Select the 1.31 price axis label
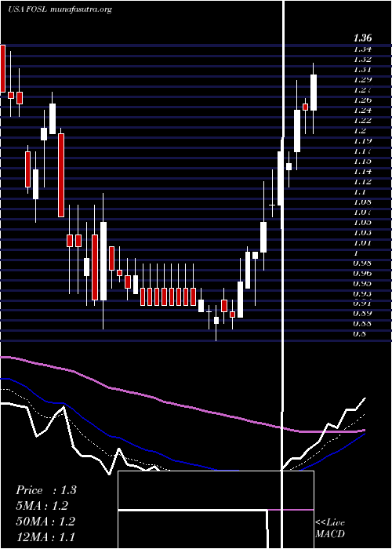This screenshot has height=549, width=392. 363,69
